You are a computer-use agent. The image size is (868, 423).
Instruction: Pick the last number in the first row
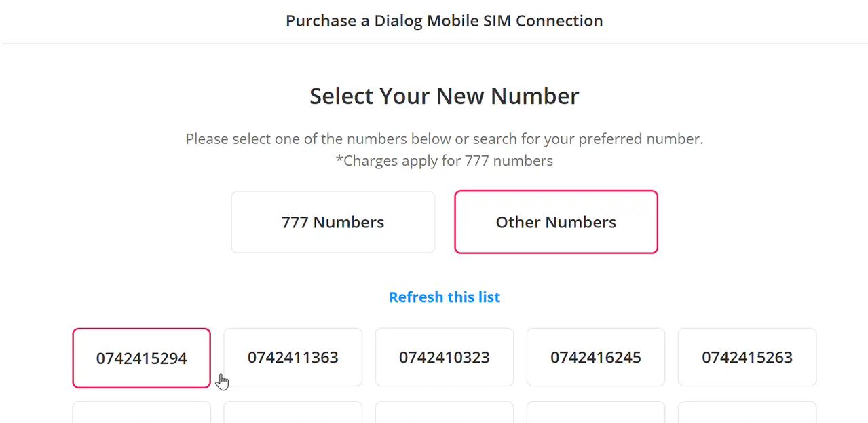[747, 358]
